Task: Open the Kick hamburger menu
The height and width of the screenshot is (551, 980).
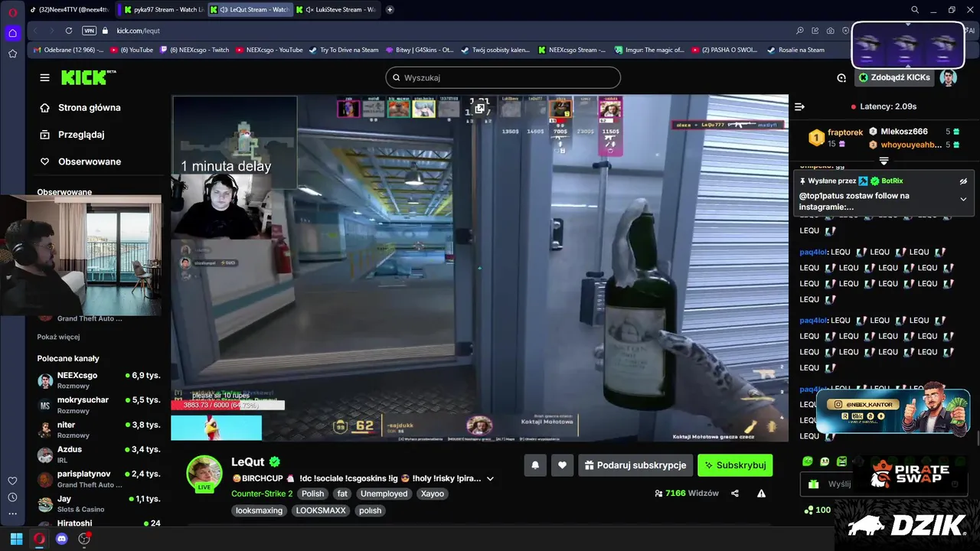Action: 44,77
